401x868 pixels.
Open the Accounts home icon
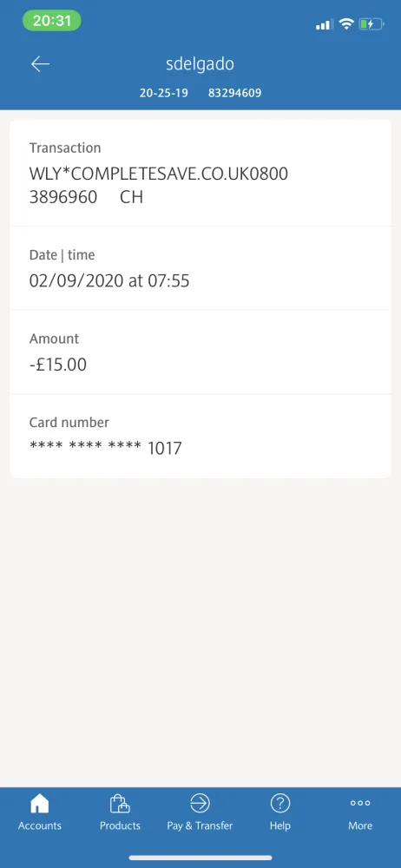[39, 803]
